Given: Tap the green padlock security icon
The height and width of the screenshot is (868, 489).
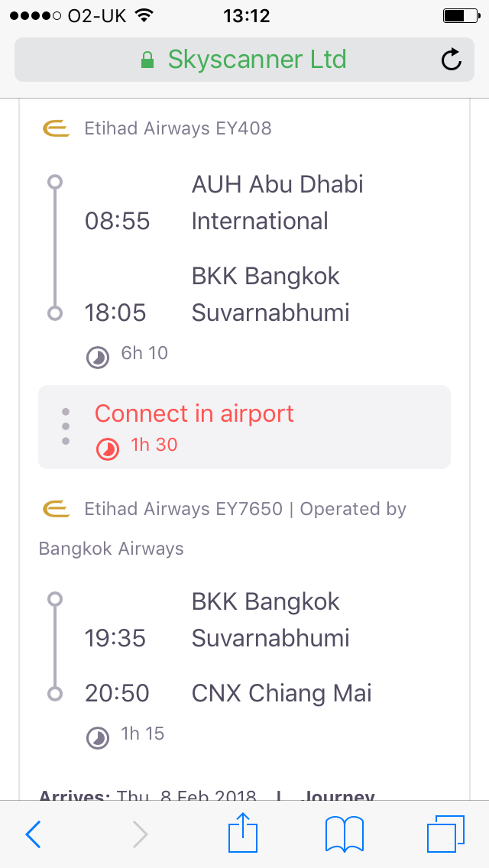Looking at the screenshot, I should coord(147,60).
